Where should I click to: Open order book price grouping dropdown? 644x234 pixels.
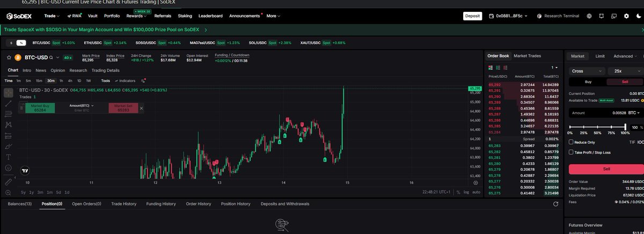point(555,68)
